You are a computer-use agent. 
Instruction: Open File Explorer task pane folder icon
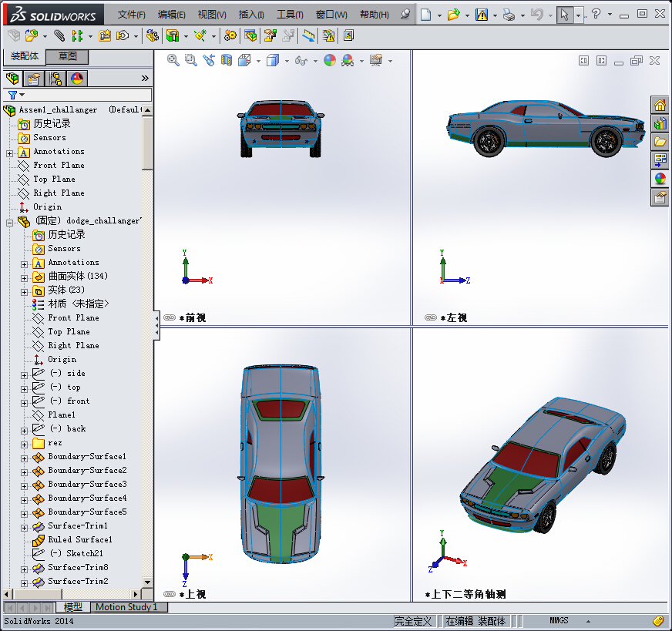(660, 142)
